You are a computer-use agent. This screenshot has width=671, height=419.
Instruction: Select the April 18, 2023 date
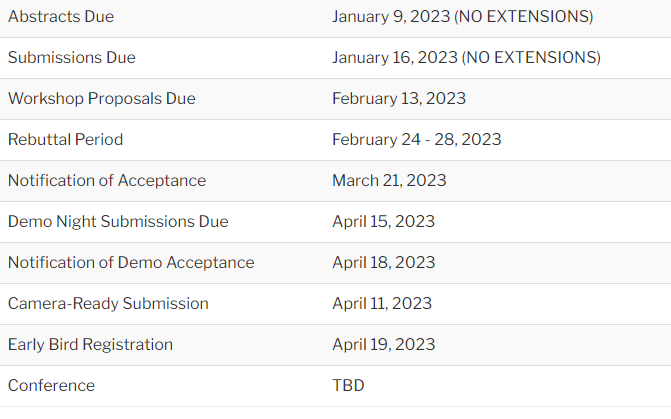click(x=384, y=263)
